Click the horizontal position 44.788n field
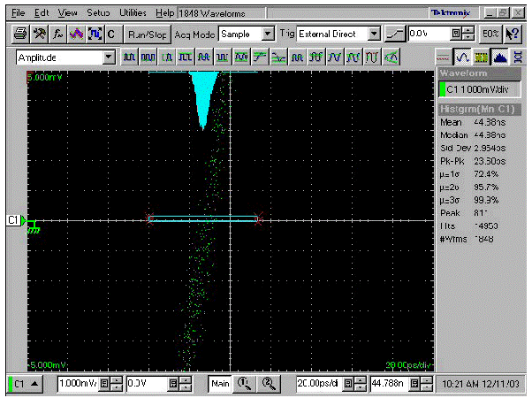 coord(390,383)
